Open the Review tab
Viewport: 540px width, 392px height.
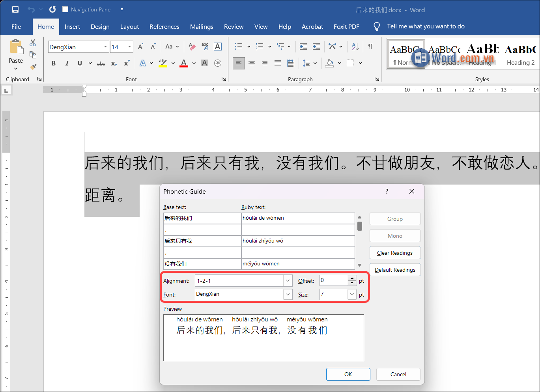point(234,26)
